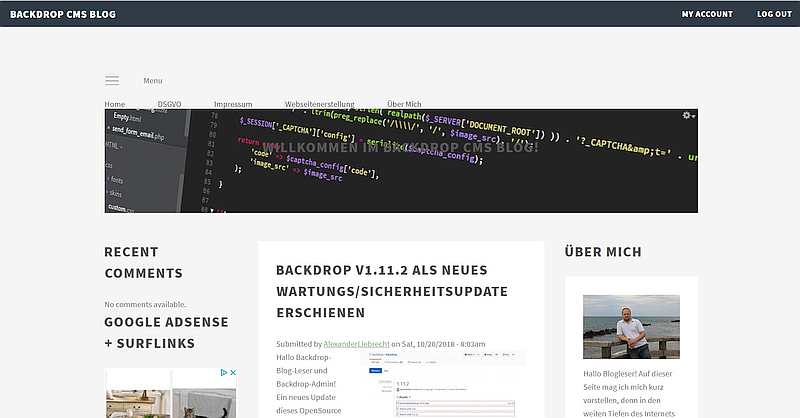Click the Menu toggle label
Screen dimensions: 800x418
[x=153, y=81]
